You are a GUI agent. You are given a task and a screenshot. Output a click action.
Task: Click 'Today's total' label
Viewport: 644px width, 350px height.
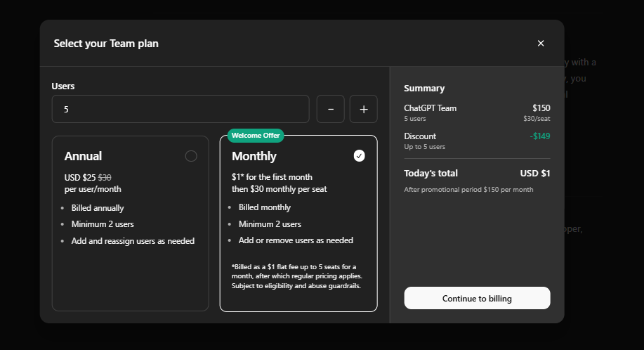pyautogui.click(x=431, y=174)
